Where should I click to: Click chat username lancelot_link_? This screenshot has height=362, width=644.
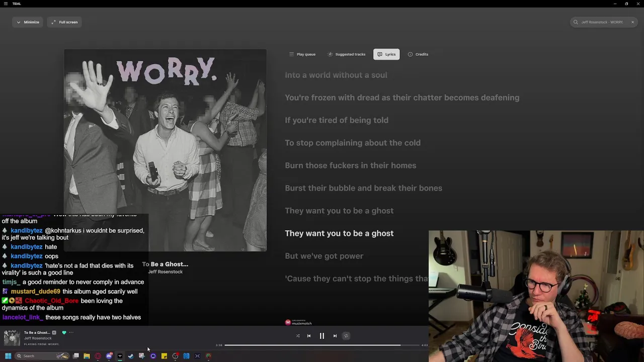(23, 317)
